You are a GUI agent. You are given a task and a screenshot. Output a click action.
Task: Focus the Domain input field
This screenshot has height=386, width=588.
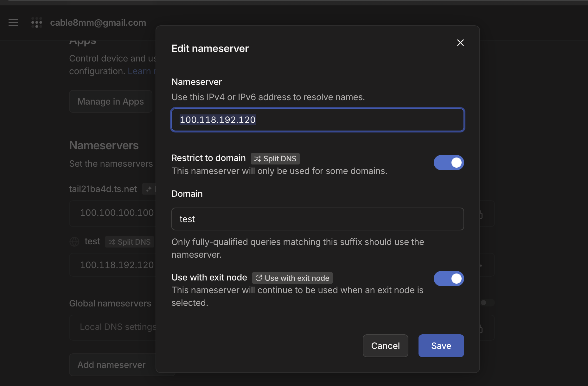point(318,219)
